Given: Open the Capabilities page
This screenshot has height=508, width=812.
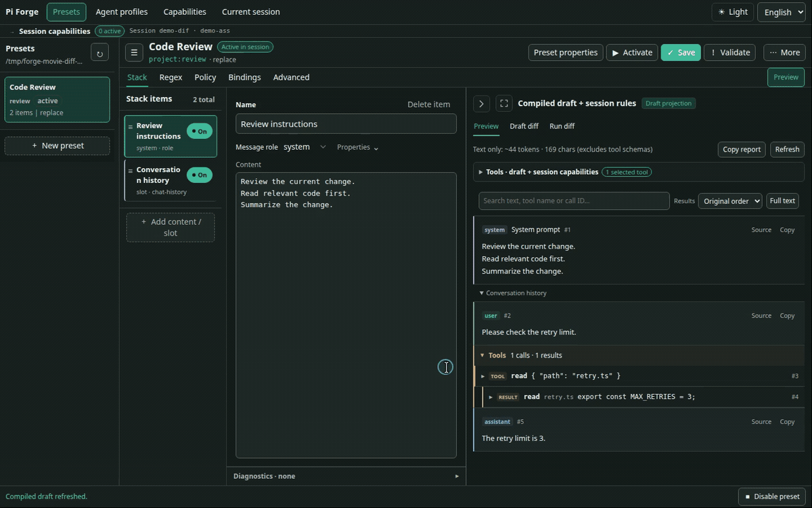Looking at the screenshot, I should (x=185, y=12).
